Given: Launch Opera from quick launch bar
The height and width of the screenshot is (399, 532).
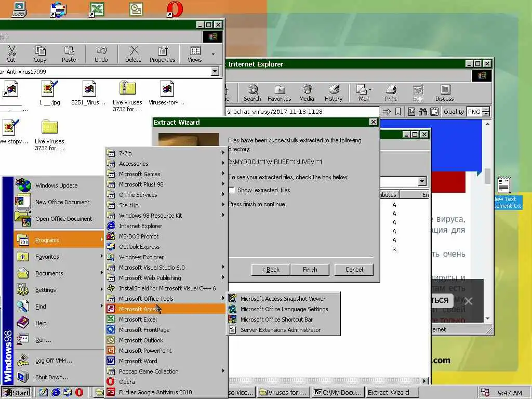Looking at the screenshot, I should [79, 392].
